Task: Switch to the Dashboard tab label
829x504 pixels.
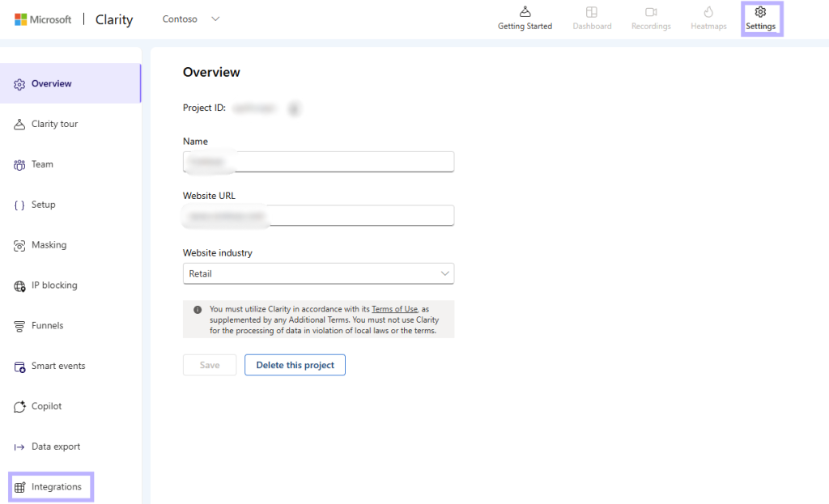Action: [592, 27]
